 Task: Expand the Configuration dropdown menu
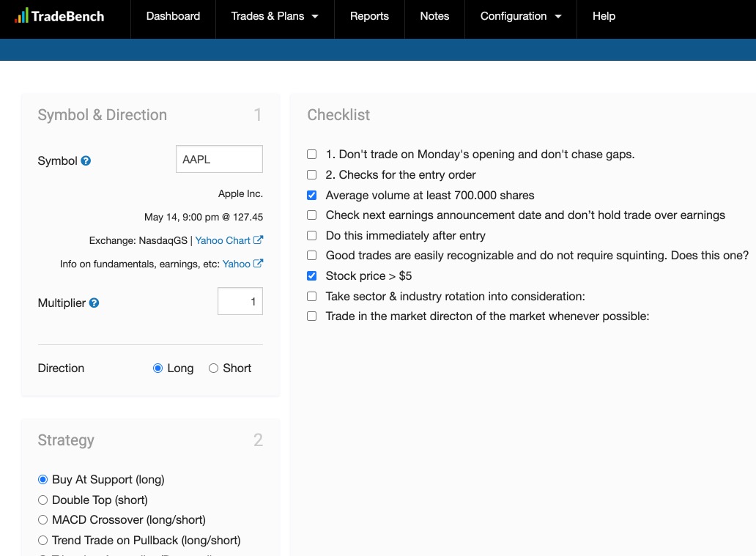[x=521, y=16]
